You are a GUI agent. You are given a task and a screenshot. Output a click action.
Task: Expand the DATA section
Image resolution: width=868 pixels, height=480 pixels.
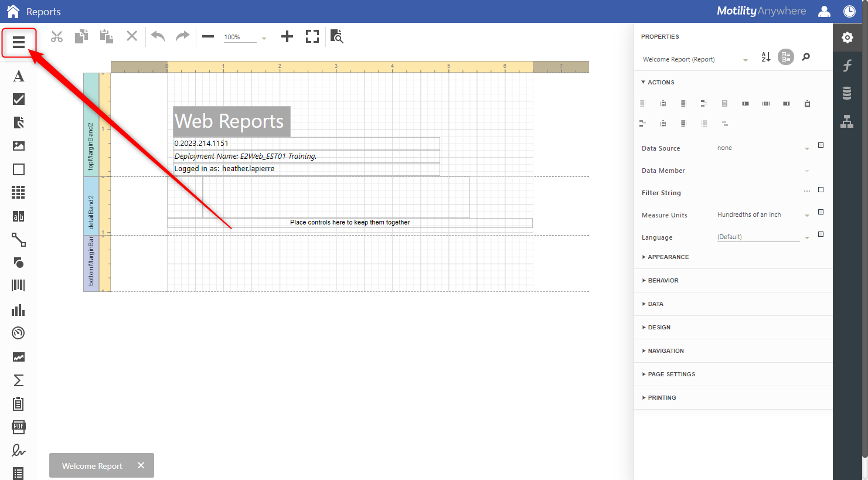coord(653,304)
